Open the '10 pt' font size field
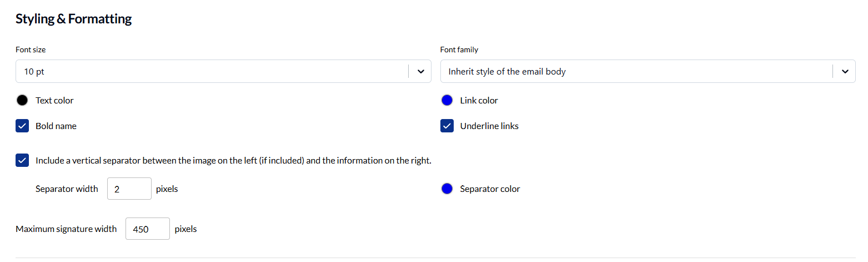Screen dimensions: 868x262 coord(211,71)
